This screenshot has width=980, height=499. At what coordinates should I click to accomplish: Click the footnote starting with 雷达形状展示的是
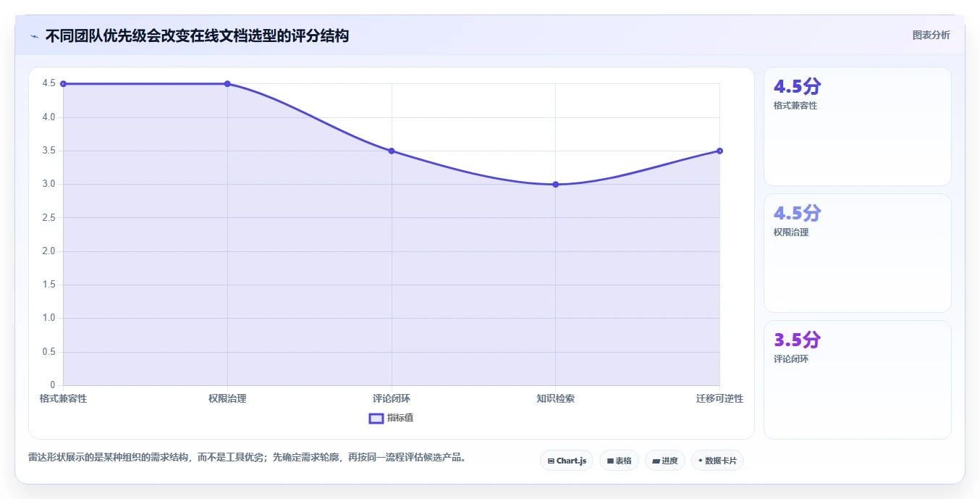point(248,458)
